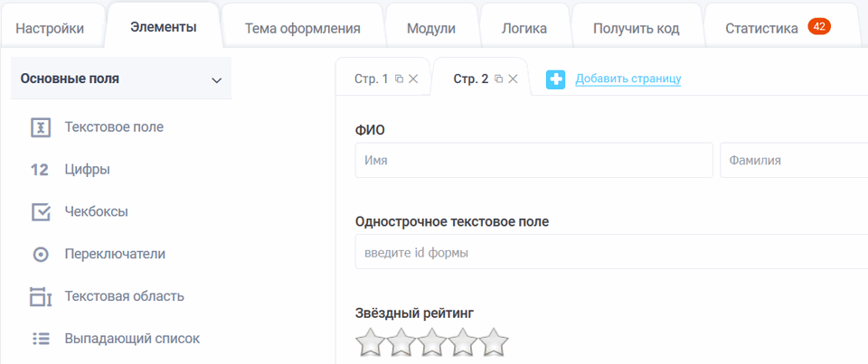
Task: Close the Стр. 1 page tab
Action: [x=413, y=79]
